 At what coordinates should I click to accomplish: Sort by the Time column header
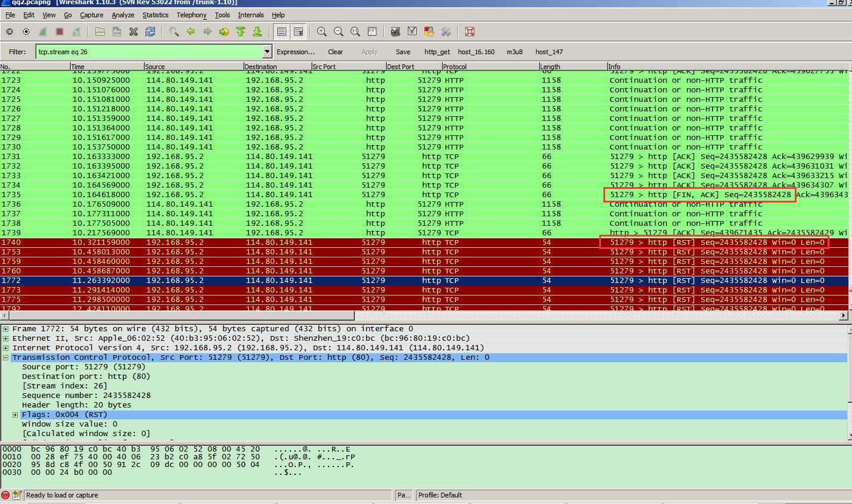(x=107, y=67)
